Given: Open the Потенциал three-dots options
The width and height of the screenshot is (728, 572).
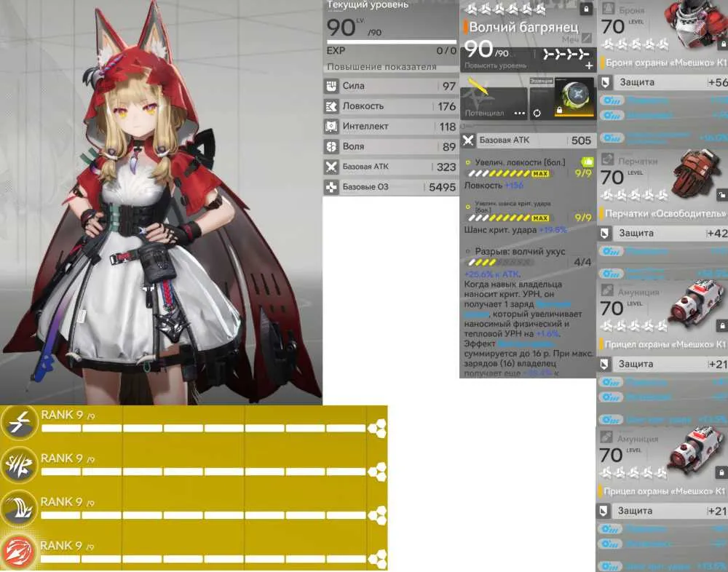Looking at the screenshot, I should pos(520,114).
